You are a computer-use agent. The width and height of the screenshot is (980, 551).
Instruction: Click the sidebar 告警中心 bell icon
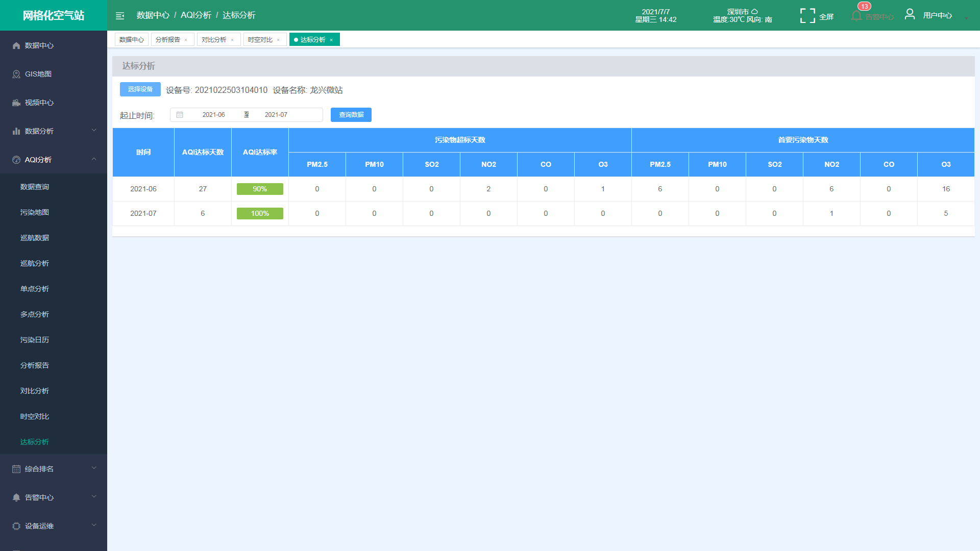click(16, 497)
